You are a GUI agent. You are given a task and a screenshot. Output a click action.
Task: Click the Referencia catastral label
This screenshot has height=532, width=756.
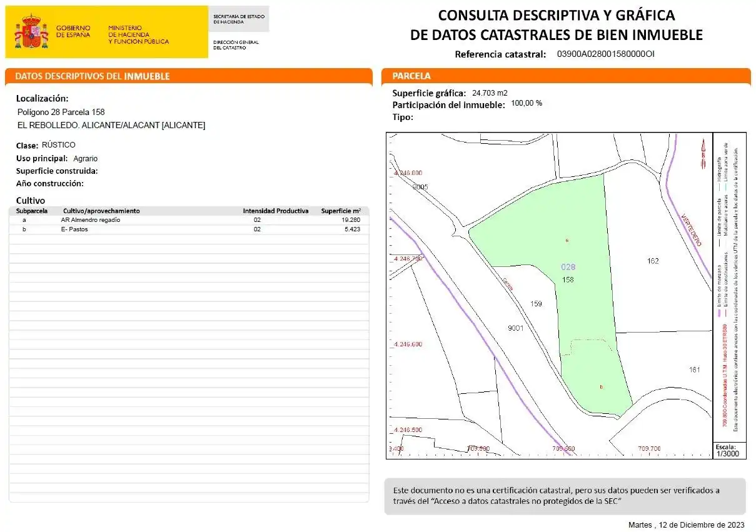pyautogui.click(x=500, y=54)
